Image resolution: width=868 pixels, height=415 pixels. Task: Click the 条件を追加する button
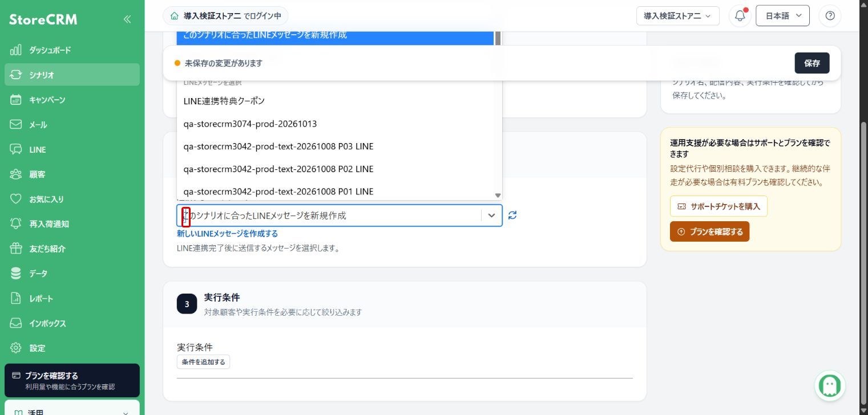click(x=203, y=362)
